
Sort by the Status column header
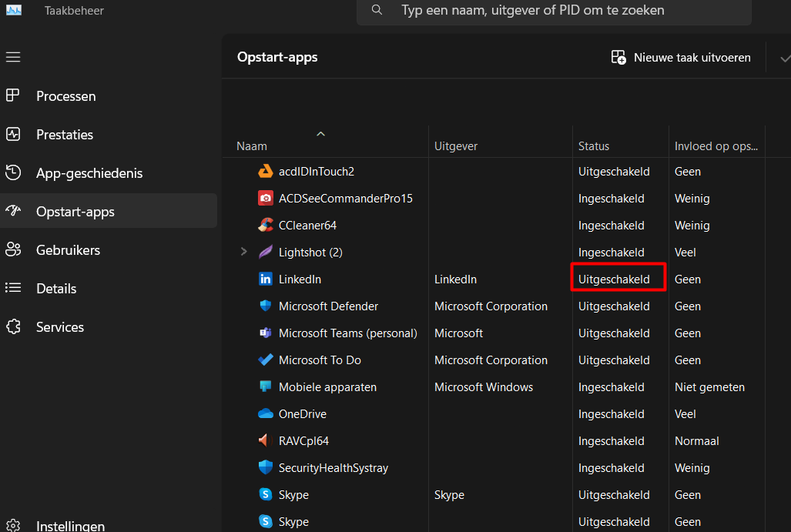594,146
